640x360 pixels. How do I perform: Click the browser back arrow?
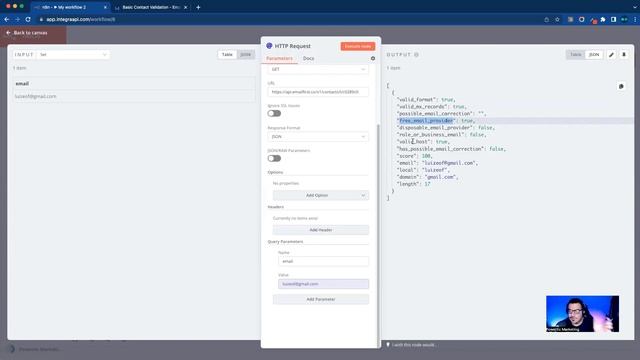[7, 19]
